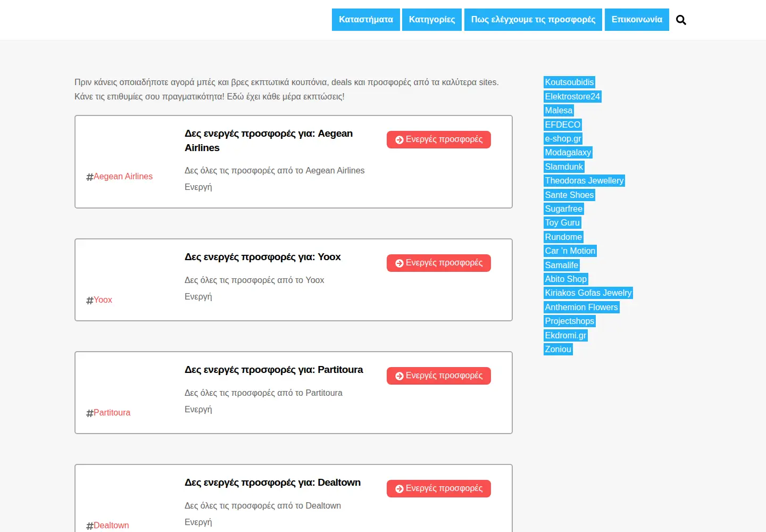Click text 'Δες όλες τις προσφορές από το Yoox'
Screen dimensions: 766x532
(254, 280)
